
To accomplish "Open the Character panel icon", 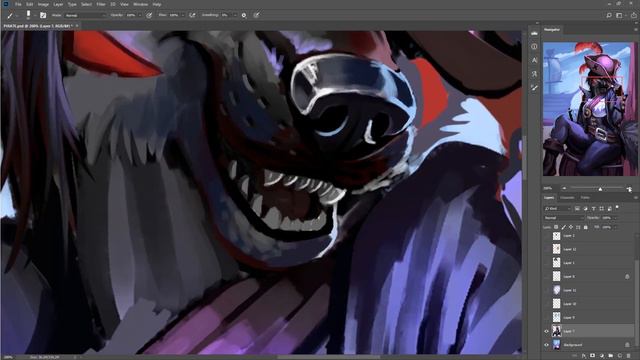I will [x=534, y=60].
